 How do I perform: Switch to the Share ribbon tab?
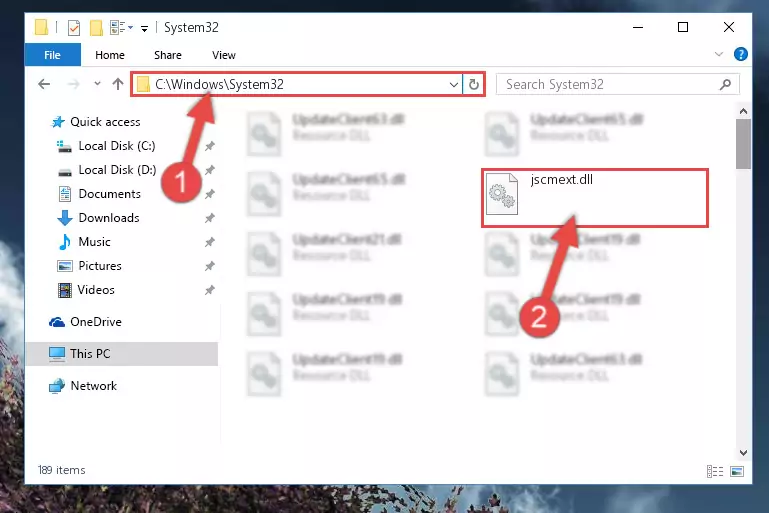tap(168, 55)
